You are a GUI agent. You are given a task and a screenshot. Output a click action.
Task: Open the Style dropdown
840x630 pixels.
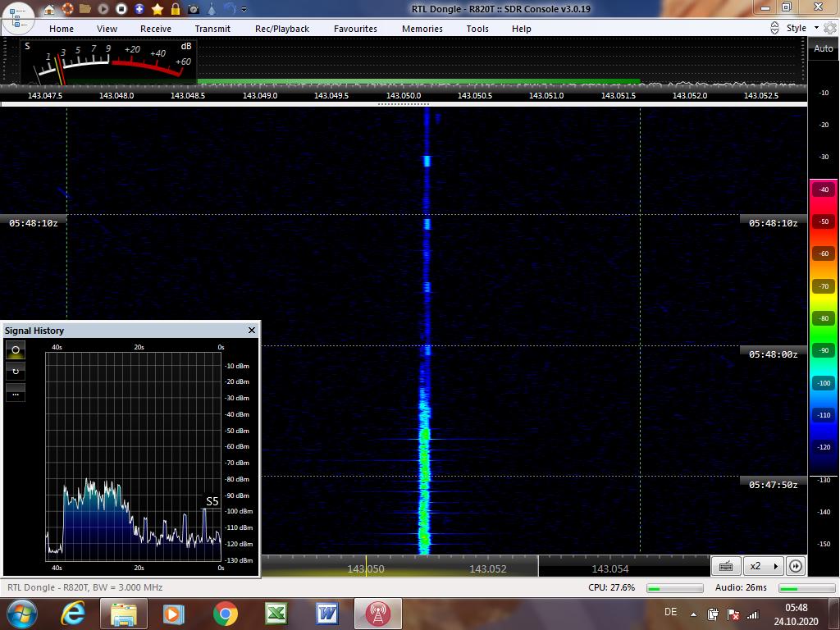point(802,28)
